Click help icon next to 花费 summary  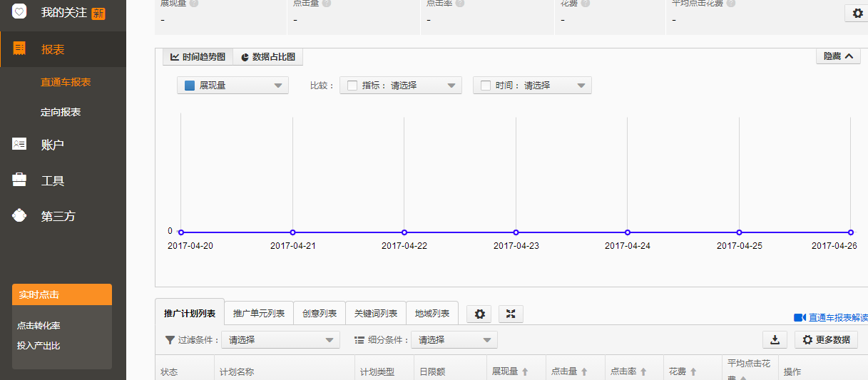586,3
